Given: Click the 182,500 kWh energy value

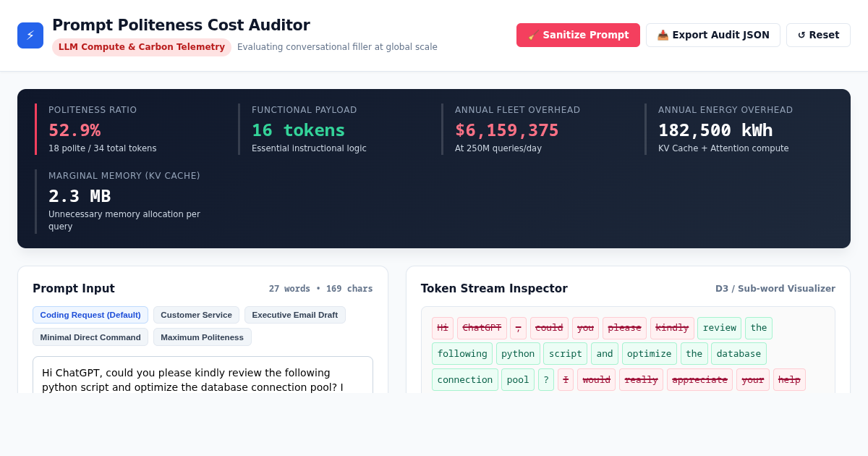Looking at the screenshot, I should (715, 130).
